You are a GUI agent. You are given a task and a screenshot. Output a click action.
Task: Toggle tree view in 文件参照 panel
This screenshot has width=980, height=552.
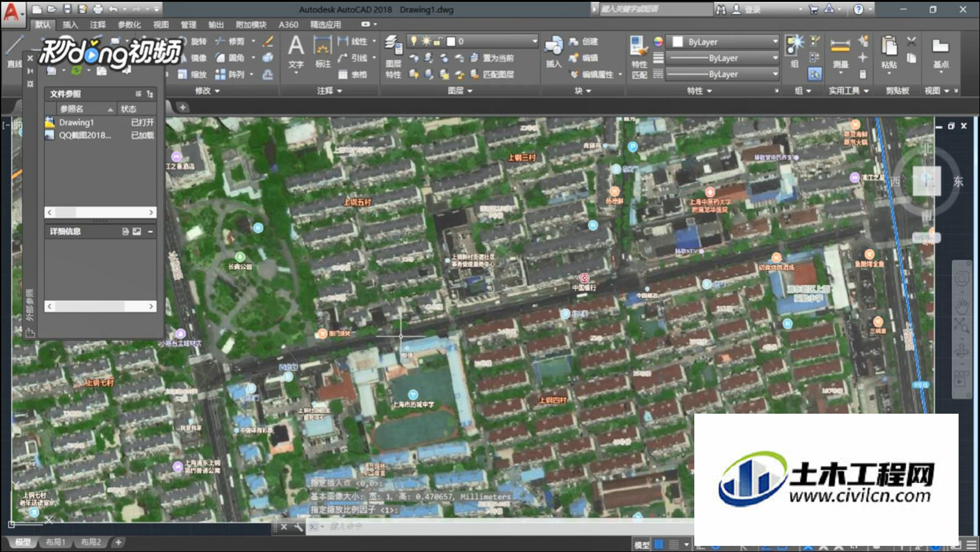(150, 94)
